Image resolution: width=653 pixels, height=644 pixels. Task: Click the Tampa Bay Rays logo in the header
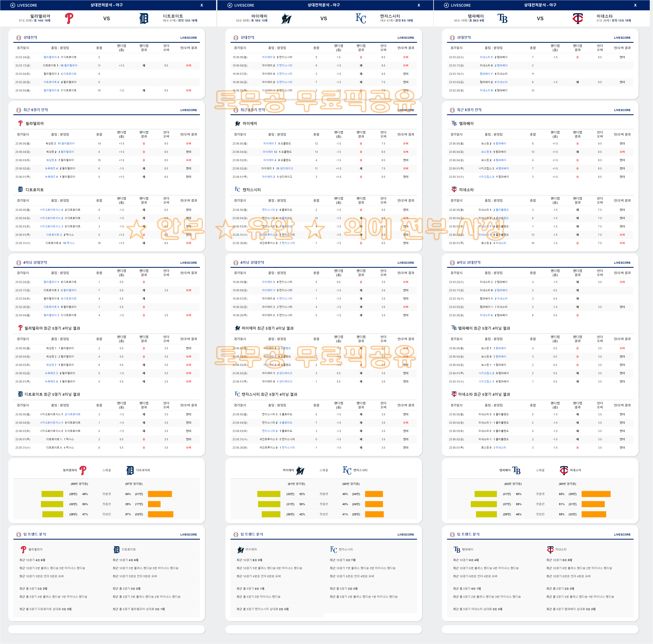point(503,18)
